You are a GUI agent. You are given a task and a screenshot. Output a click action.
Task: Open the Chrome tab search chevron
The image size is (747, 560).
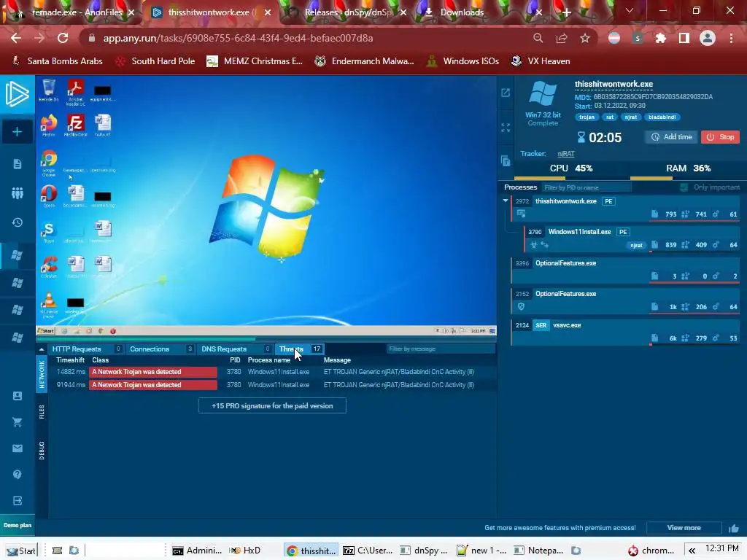[x=630, y=10]
